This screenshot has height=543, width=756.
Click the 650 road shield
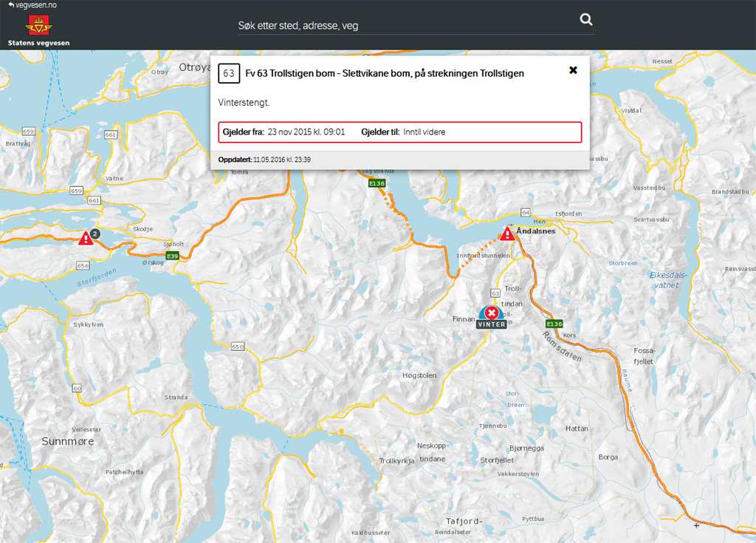click(238, 346)
